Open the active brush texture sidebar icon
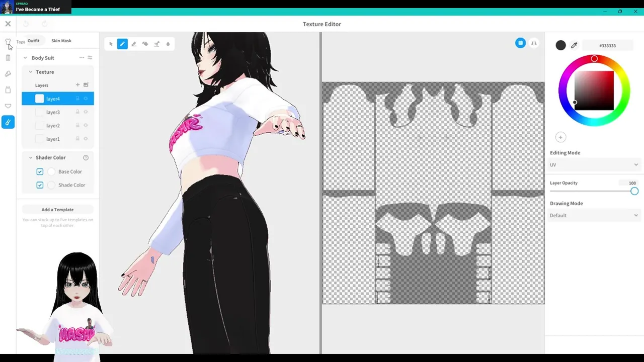Image resolution: width=644 pixels, height=362 pixels. [8, 122]
